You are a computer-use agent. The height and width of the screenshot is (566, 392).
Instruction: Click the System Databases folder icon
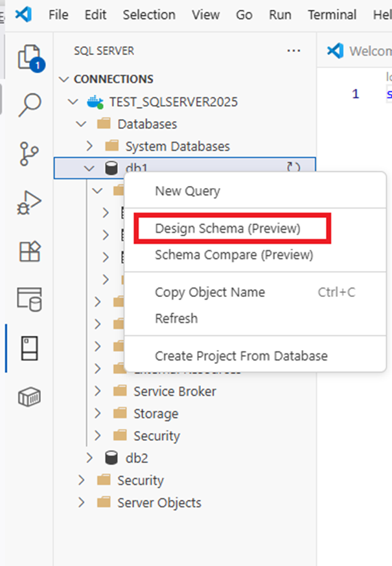click(112, 146)
